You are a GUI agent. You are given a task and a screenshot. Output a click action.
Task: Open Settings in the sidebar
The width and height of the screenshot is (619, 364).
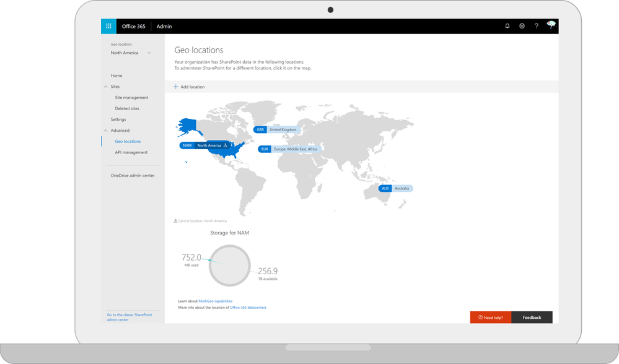(x=118, y=119)
